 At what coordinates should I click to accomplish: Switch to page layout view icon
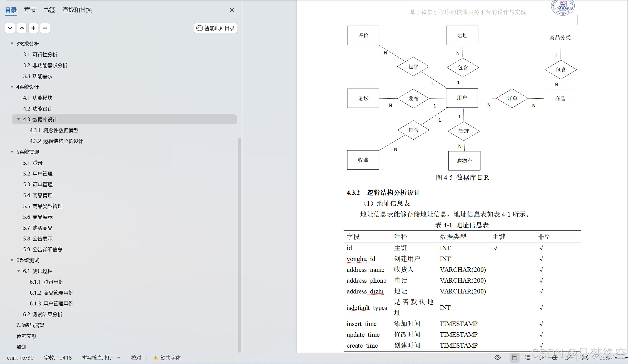pos(515,357)
